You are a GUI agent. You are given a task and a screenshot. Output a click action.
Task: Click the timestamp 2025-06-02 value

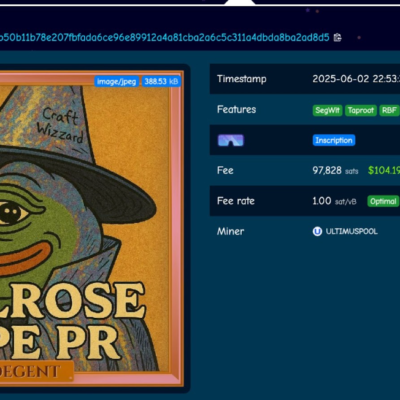point(356,79)
